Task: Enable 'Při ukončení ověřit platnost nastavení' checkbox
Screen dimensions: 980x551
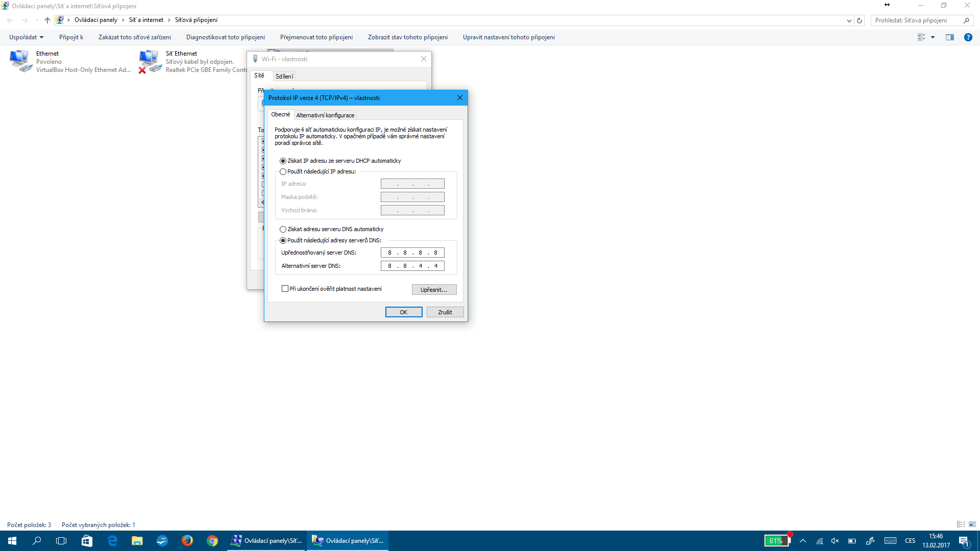Action: tap(285, 289)
